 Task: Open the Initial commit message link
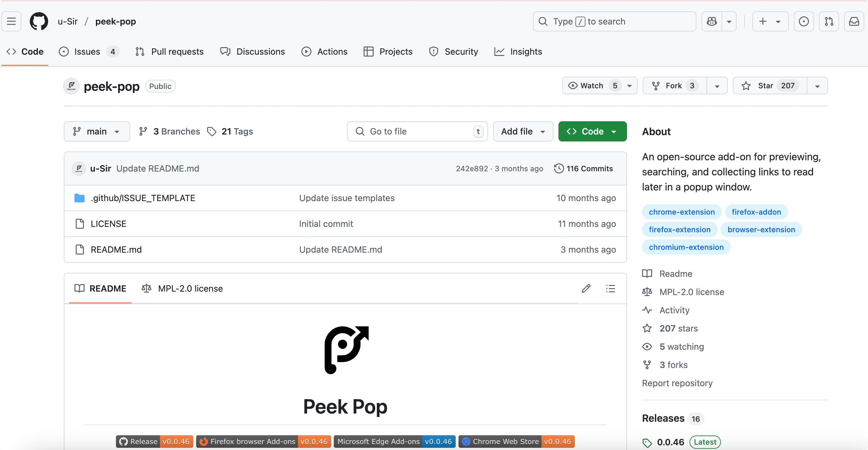[326, 224]
